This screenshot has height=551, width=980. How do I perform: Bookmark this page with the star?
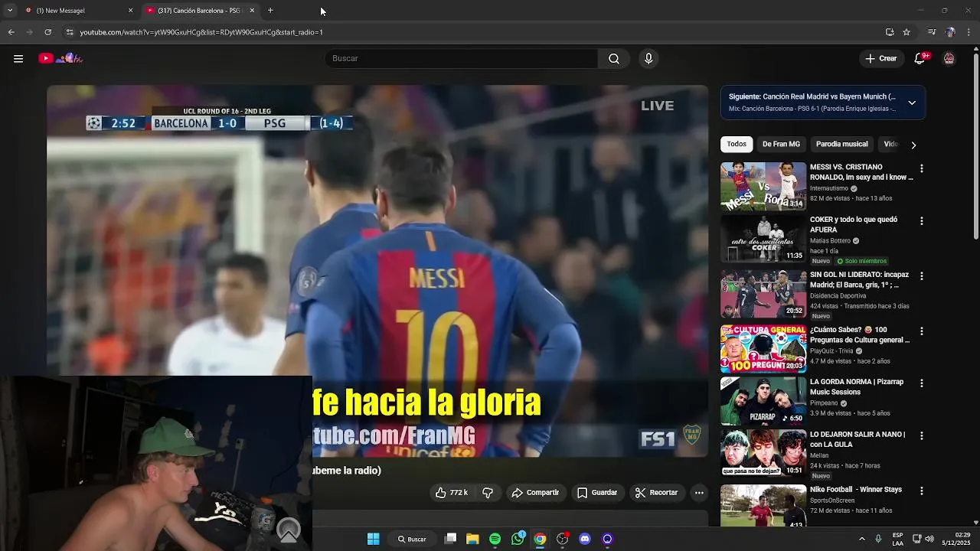906,32
